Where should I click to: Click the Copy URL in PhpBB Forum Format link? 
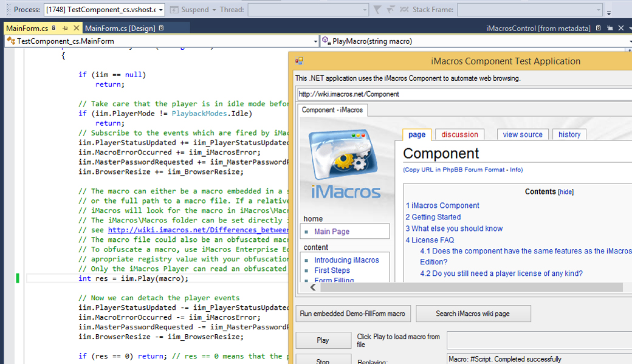(x=455, y=170)
